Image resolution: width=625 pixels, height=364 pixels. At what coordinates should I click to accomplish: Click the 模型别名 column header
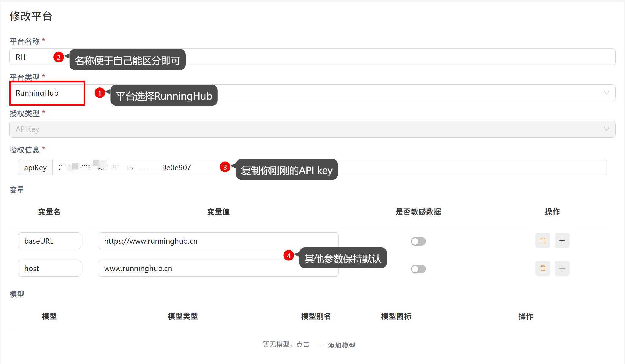(x=316, y=316)
